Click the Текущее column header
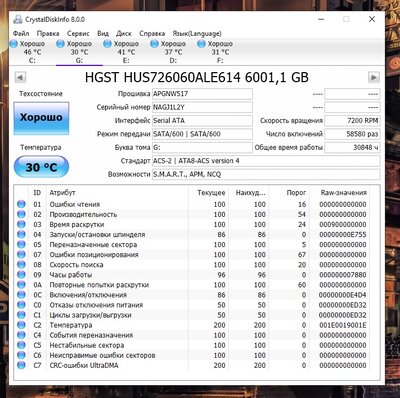The image size is (400, 398). (211, 193)
